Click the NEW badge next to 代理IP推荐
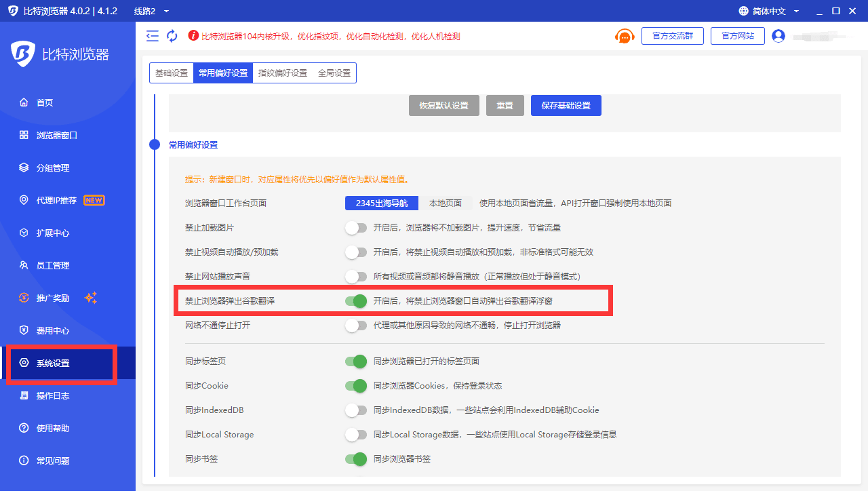 tap(94, 200)
